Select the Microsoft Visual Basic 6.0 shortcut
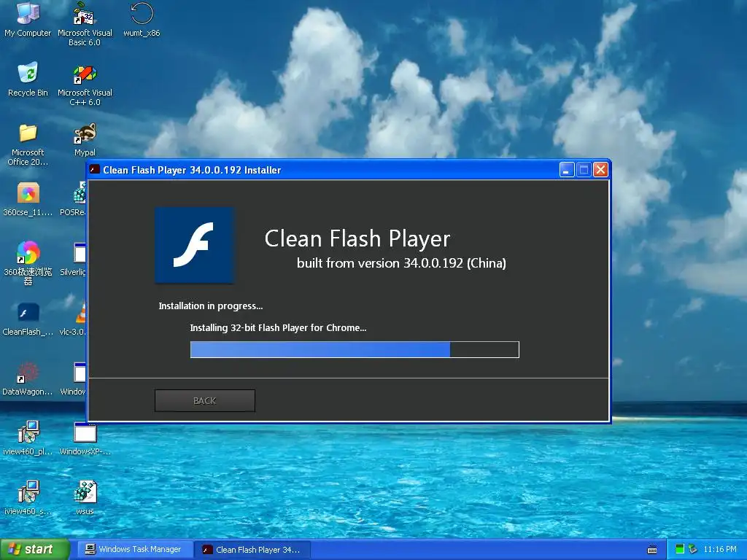The image size is (747, 560). tap(85, 24)
